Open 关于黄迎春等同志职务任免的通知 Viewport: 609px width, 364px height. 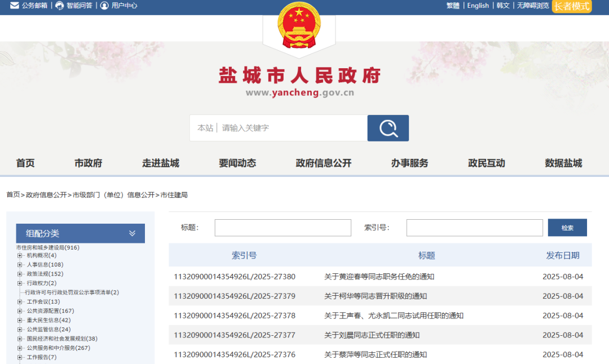379,277
